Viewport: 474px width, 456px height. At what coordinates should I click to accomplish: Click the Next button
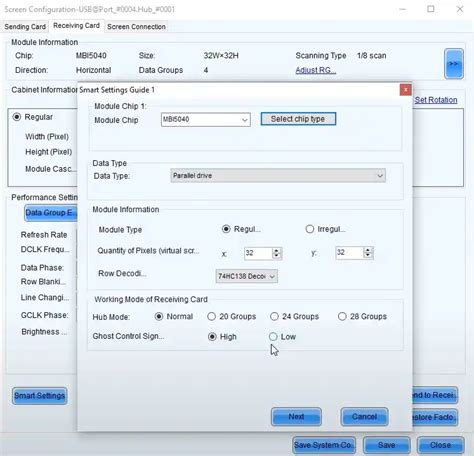[296, 417]
